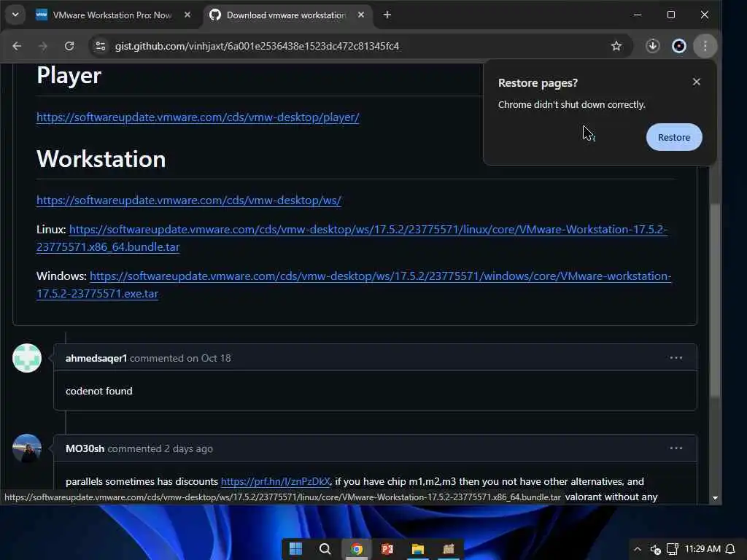Open the network tray icon
Screen dimensions: 747x560
coord(672,550)
